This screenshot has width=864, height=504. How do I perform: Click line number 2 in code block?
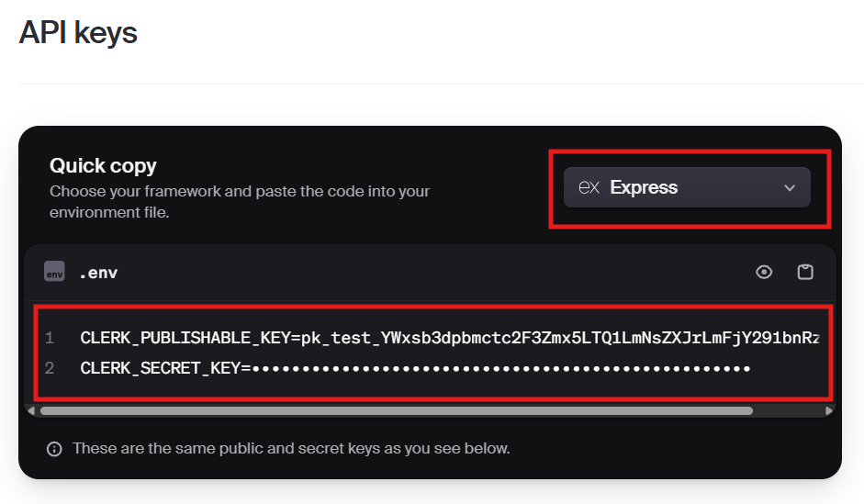pyautogui.click(x=50, y=368)
